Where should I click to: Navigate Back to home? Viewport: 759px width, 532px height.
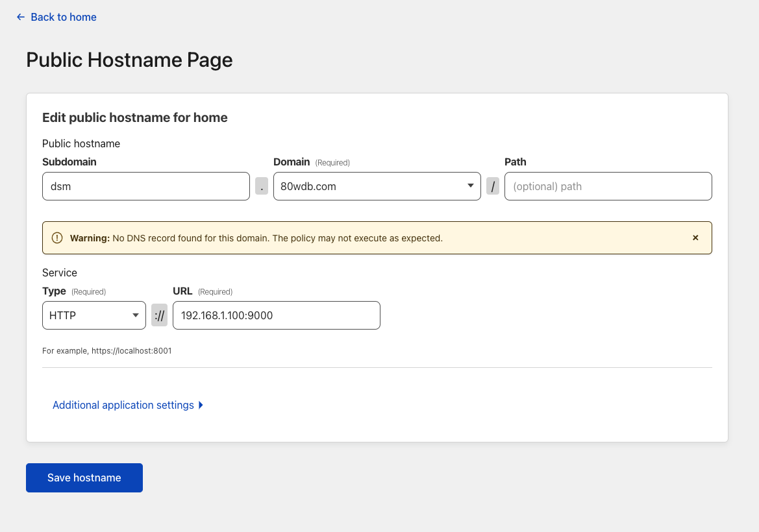point(62,17)
